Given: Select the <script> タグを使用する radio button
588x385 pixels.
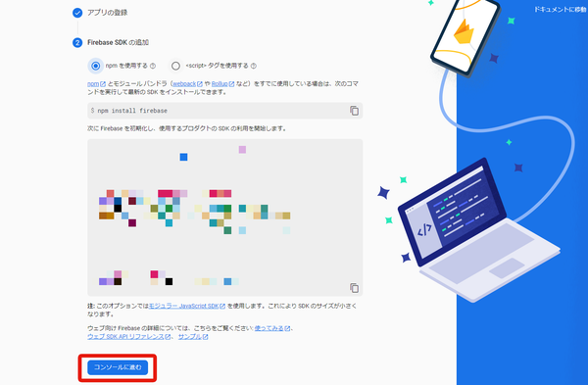Looking at the screenshot, I should click(x=175, y=66).
